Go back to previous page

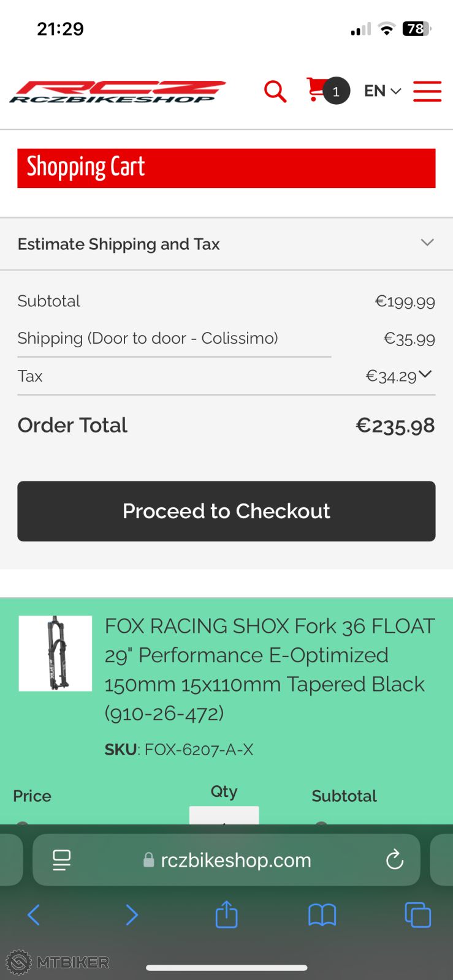(34, 915)
